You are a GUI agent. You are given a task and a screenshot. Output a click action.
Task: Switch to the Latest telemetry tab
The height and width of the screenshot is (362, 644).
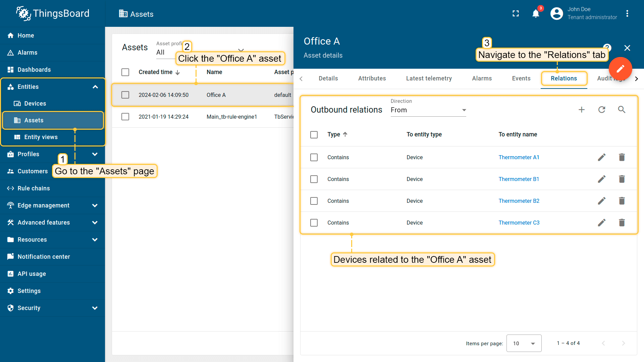click(429, 78)
